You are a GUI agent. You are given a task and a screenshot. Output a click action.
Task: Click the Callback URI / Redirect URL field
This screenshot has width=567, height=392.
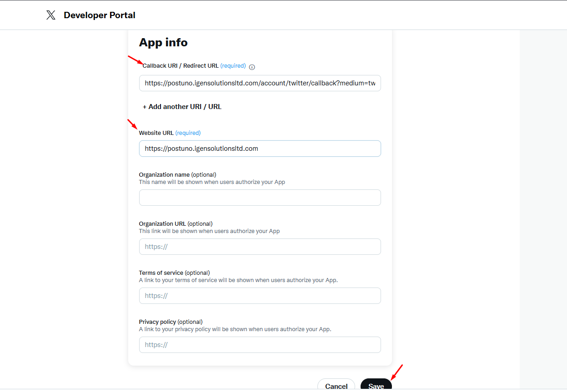pyautogui.click(x=260, y=84)
